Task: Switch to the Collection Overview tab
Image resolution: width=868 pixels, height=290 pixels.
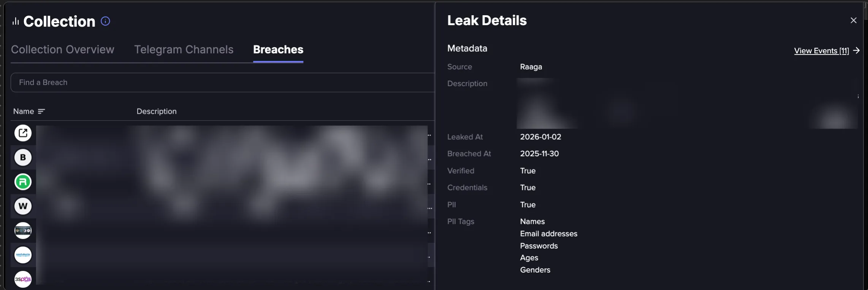Action: point(63,49)
